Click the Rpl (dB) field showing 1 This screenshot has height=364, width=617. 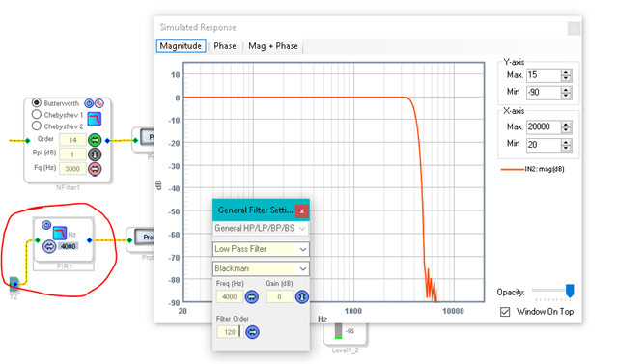click(72, 154)
